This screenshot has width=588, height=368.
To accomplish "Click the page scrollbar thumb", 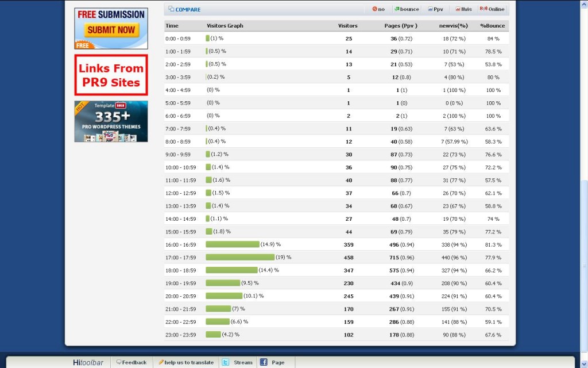I will (584, 266).
